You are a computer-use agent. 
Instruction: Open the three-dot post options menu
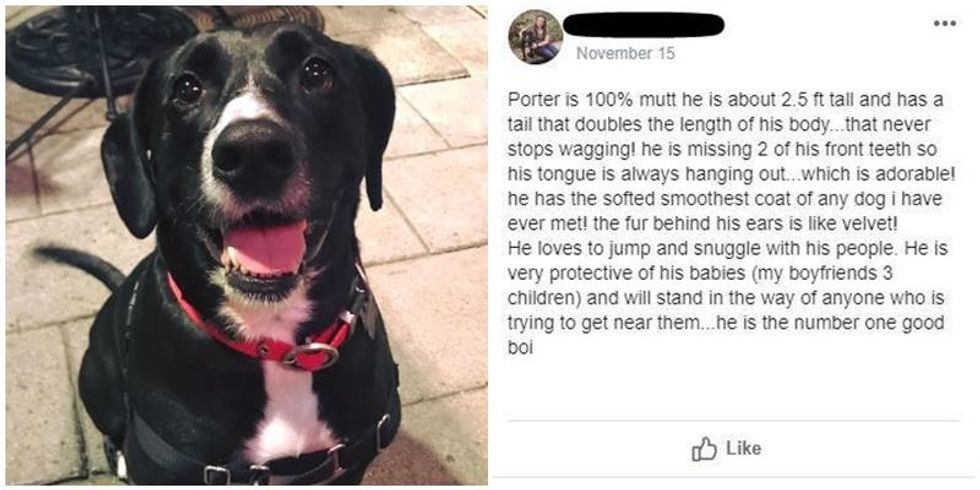pos(944,24)
